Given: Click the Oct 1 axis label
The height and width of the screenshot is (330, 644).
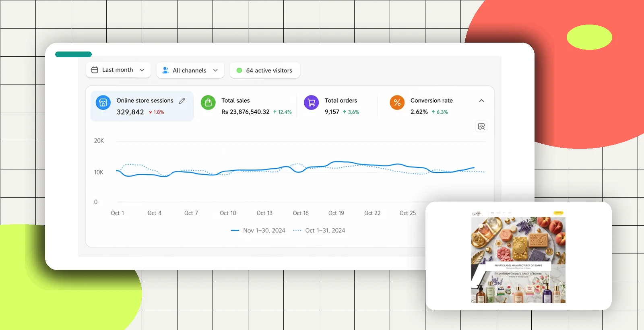Looking at the screenshot, I should 118,213.
